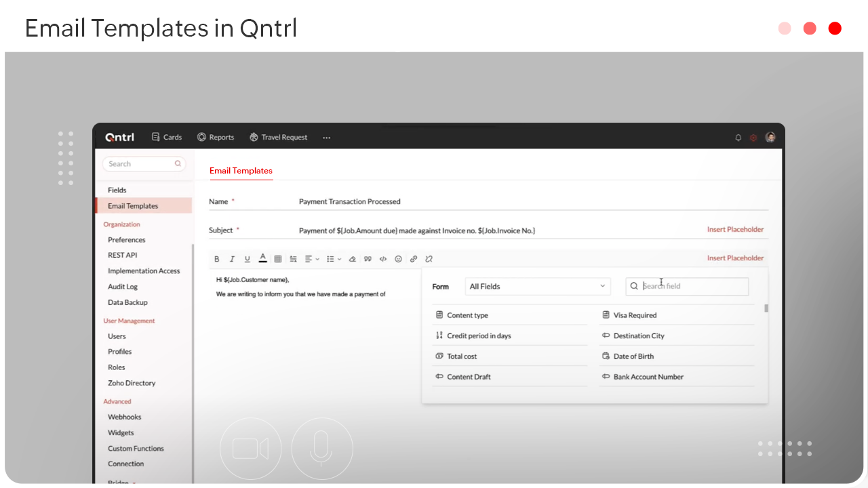This screenshot has width=868, height=488.
Task: Click Insert Placeholder next to Subject
Action: point(735,229)
